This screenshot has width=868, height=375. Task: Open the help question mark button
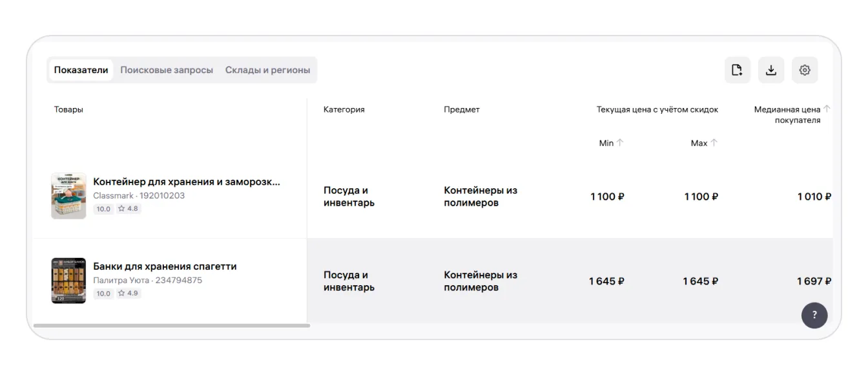click(814, 316)
